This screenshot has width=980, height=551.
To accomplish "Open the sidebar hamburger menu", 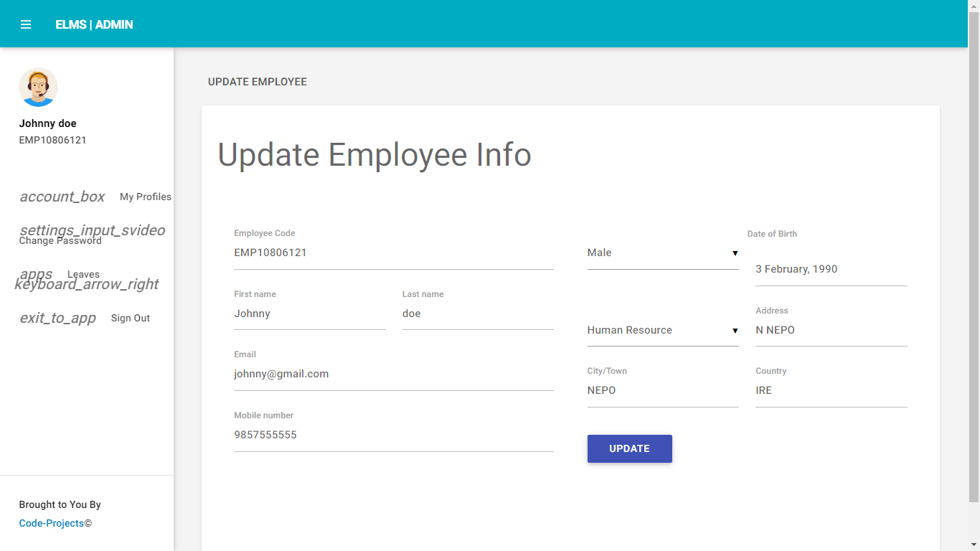I will click(x=26, y=24).
